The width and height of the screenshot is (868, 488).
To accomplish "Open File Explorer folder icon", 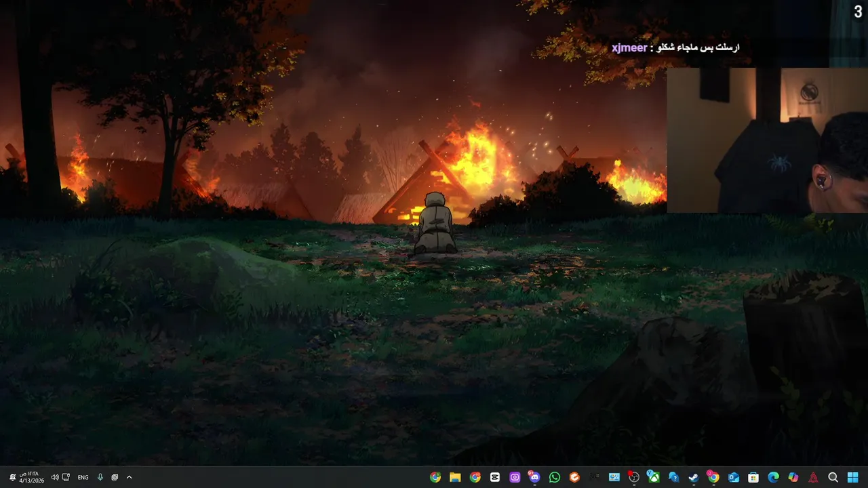I will pos(455,477).
